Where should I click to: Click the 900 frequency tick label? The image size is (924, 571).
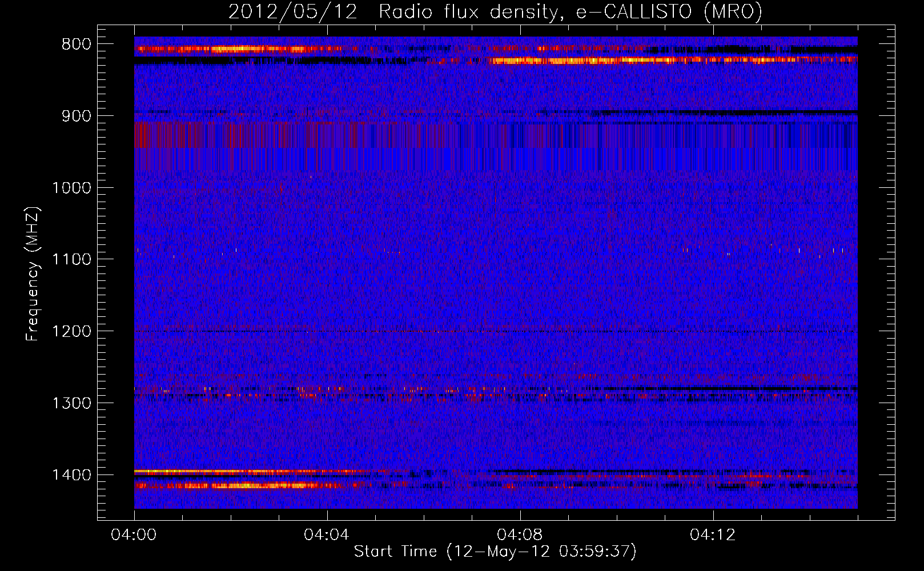pyautogui.click(x=77, y=116)
